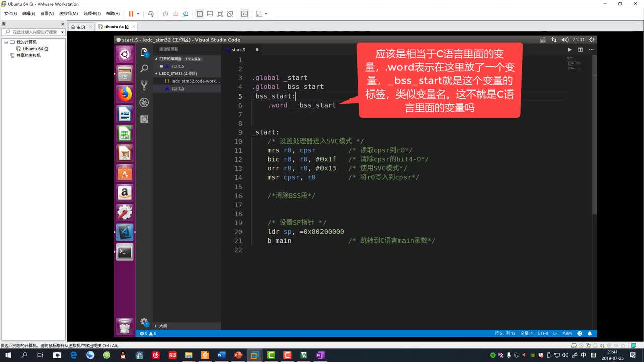Click the 行 5, 列 12 cursor position
644x362 pixels.
[505, 333]
